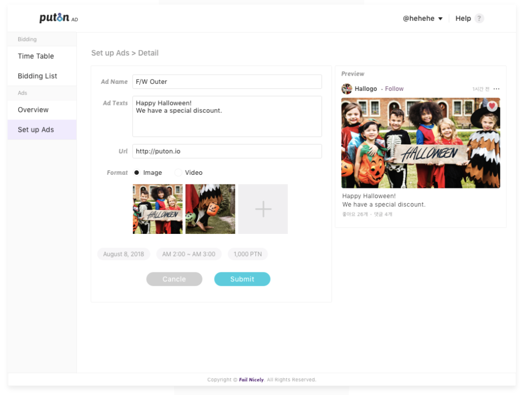
Task: Click the August 8, 2018 date chip
Action: pos(124,254)
